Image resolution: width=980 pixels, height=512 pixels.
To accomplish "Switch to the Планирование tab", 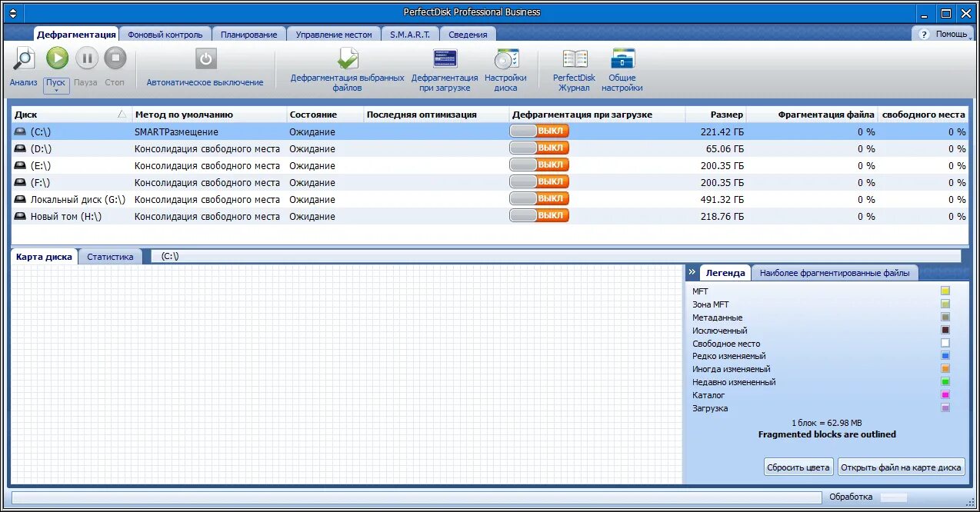I will point(249,34).
